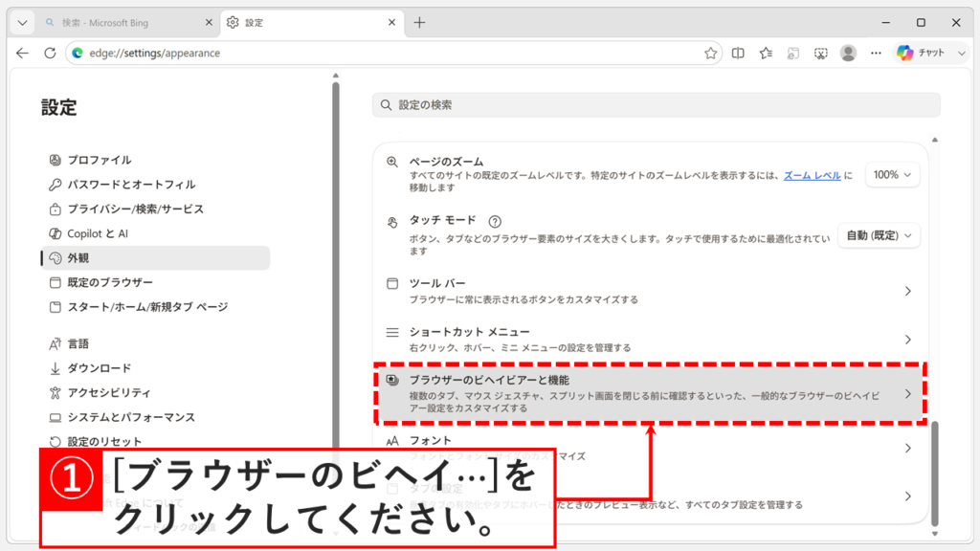
Task: Close the 設定 tab
Action: coord(391,23)
